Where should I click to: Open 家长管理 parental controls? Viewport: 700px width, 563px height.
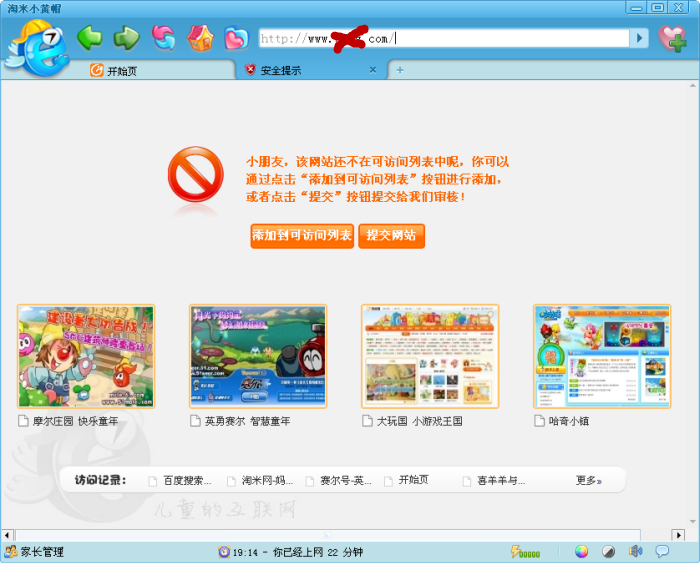coord(34,552)
